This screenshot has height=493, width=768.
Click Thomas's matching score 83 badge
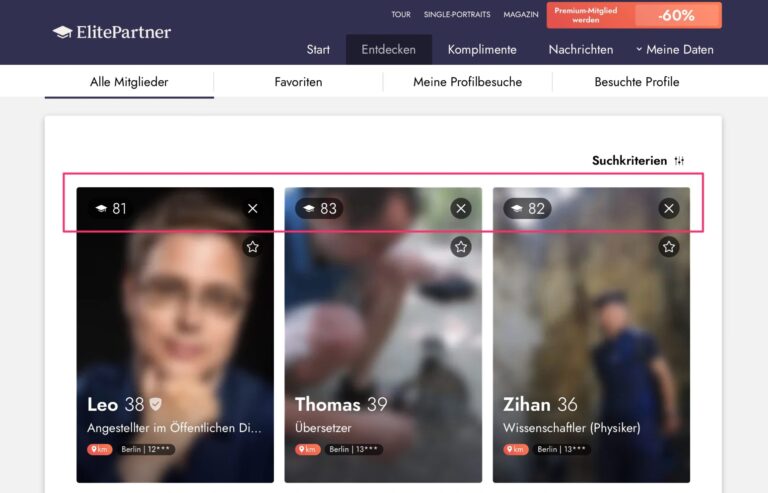(320, 208)
